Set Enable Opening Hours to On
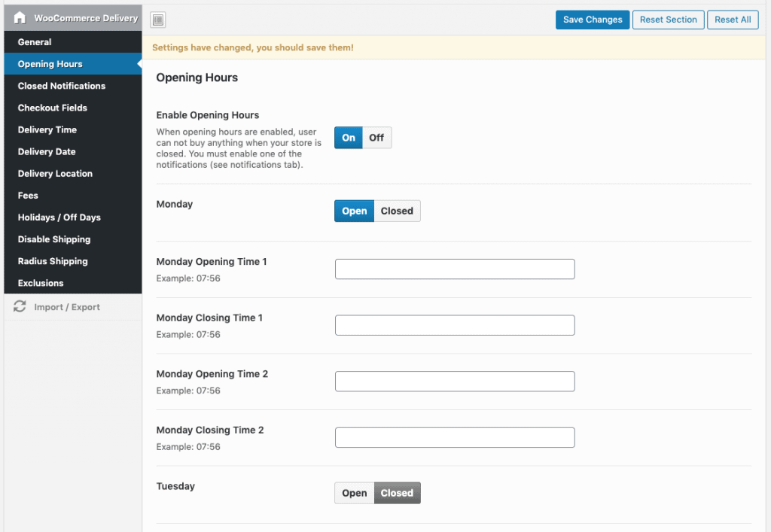771x532 pixels. coord(349,138)
